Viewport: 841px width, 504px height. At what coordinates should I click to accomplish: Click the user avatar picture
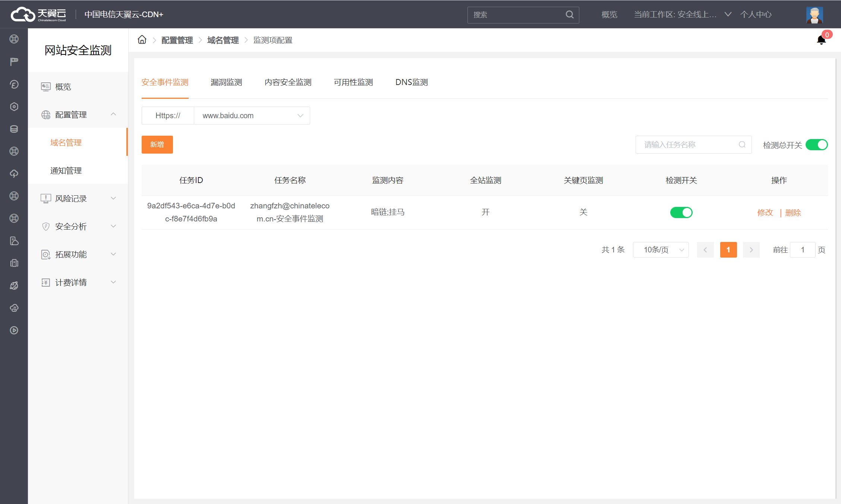click(x=814, y=15)
